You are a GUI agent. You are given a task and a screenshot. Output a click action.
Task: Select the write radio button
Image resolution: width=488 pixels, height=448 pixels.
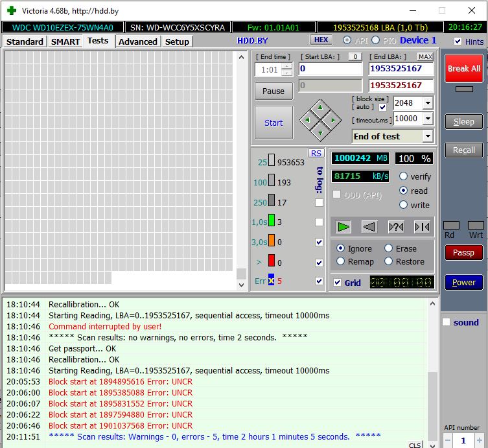click(x=403, y=204)
